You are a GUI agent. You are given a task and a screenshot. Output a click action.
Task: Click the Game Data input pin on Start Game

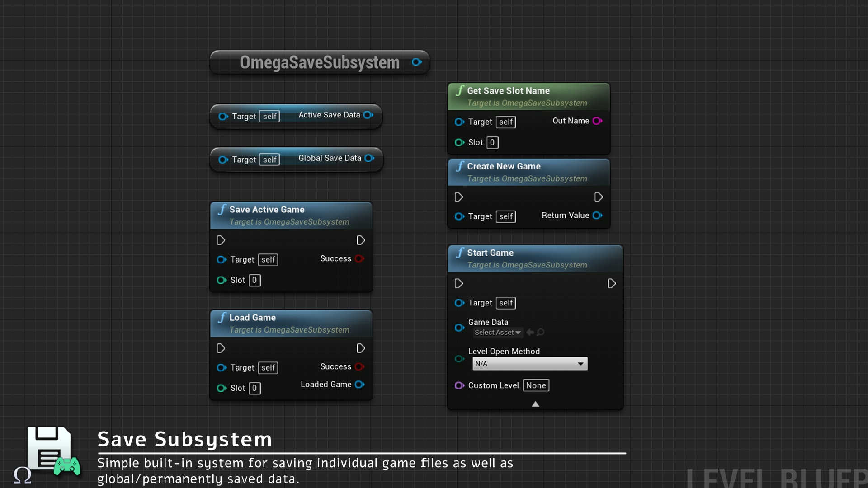[459, 328]
